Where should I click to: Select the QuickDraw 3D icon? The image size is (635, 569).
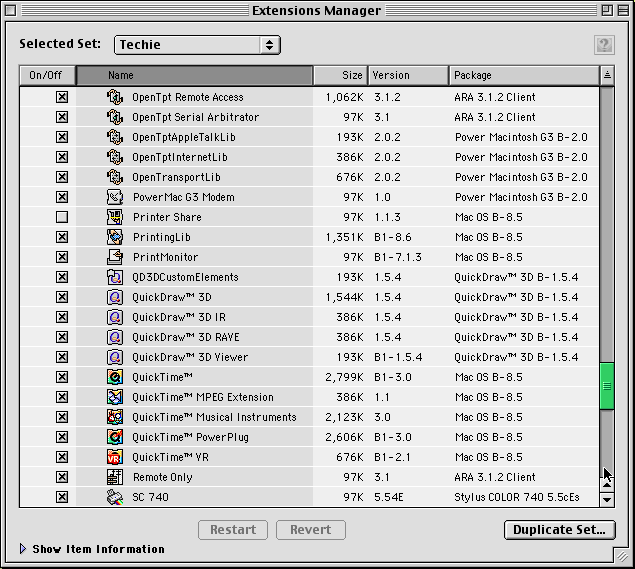(x=115, y=297)
